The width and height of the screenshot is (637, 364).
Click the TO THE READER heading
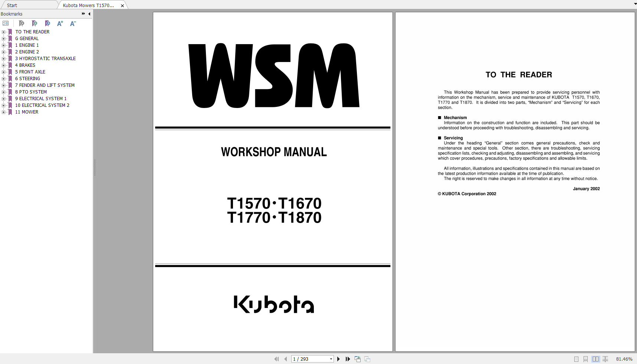pyautogui.click(x=519, y=75)
